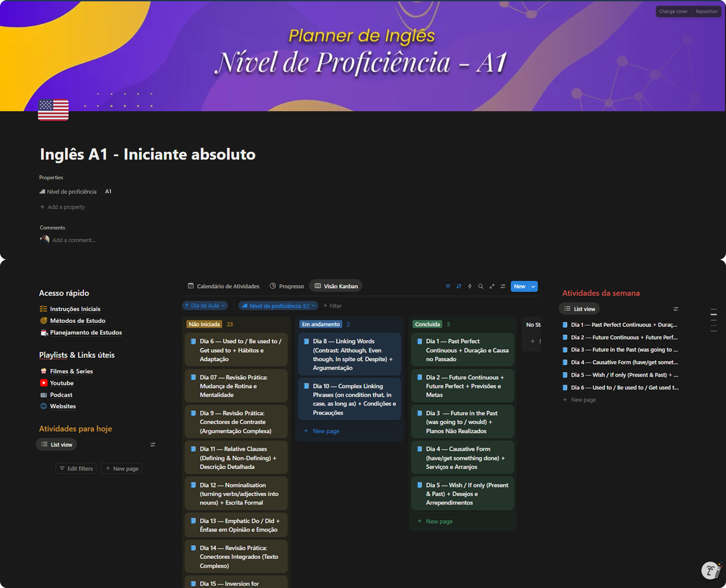Click the sort arrows icon
Screen dimensions: 726x588
click(x=459, y=286)
